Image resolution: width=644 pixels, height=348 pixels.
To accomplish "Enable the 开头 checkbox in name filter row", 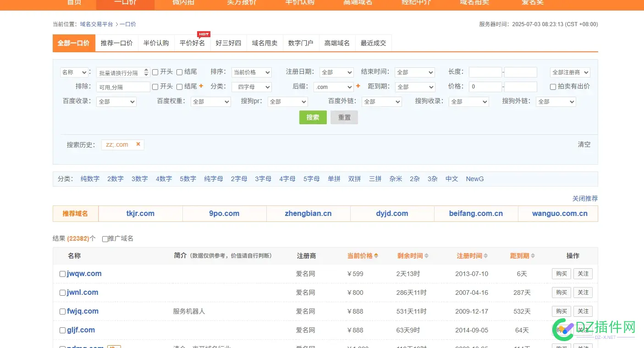I will (x=155, y=72).
